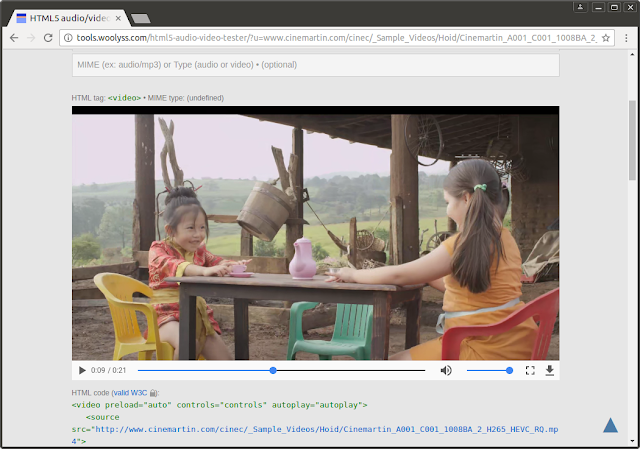Open the Chrome three-dot menu
This screenshot has height=449, width=640.
626,38
